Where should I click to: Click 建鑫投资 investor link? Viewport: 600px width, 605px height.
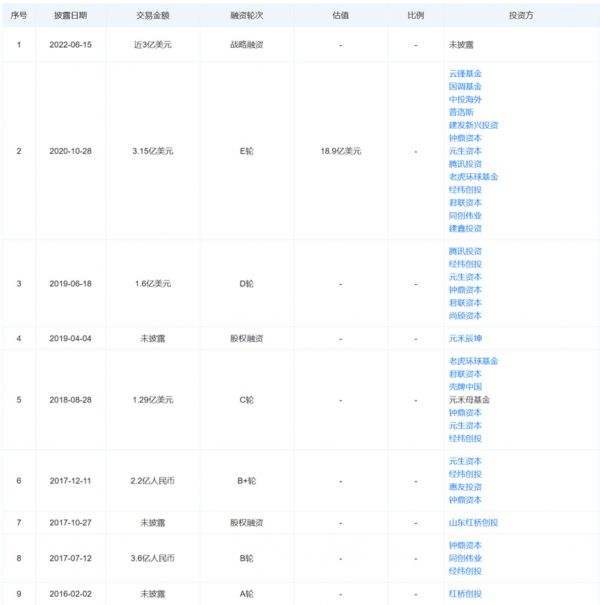click(x=465, y=228)
